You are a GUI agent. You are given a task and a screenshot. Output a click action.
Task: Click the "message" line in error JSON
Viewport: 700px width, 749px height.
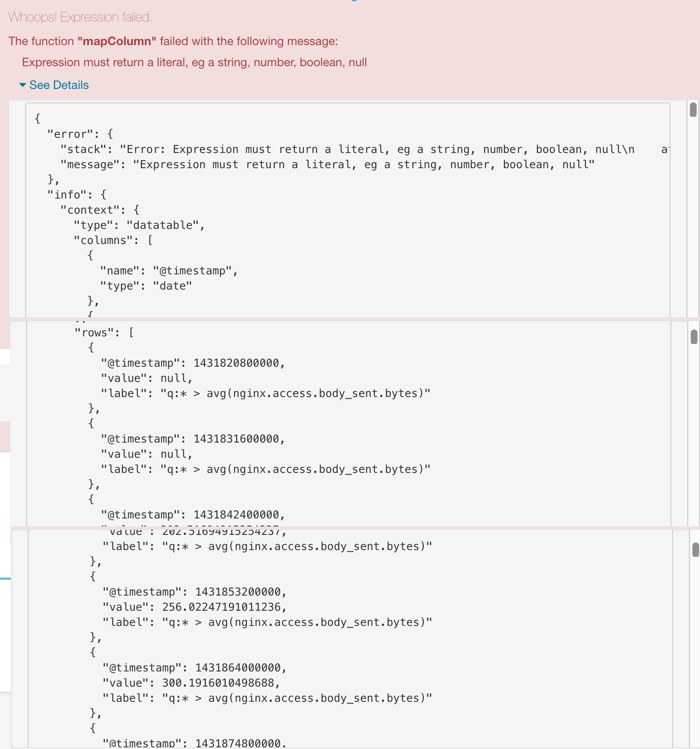coord(328,164)
